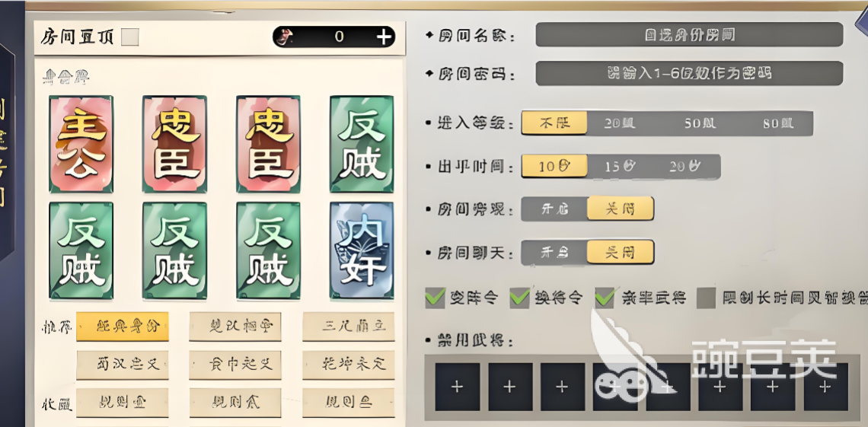Screen dimensions: 868x427
Task: Click the plus icon beside currency counter
Action: pos(383,37)
